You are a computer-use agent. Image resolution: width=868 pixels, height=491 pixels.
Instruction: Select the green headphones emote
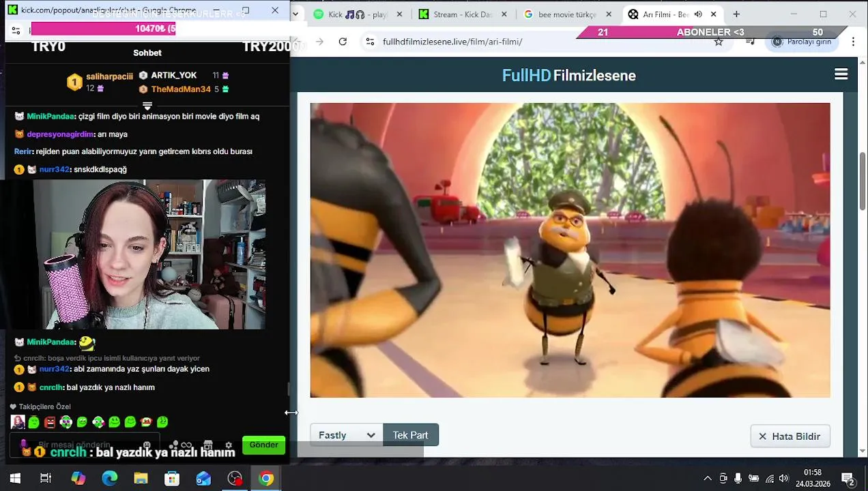[66, 422]
